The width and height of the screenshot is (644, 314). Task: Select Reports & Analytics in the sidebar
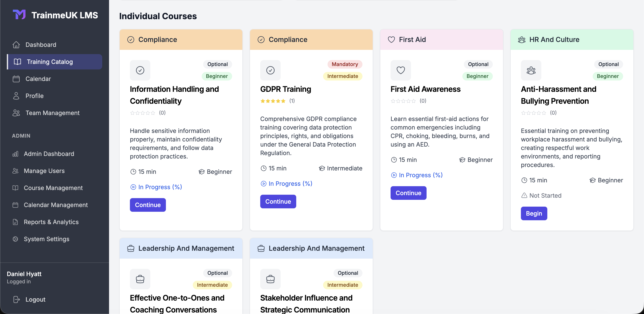point(51,222)
